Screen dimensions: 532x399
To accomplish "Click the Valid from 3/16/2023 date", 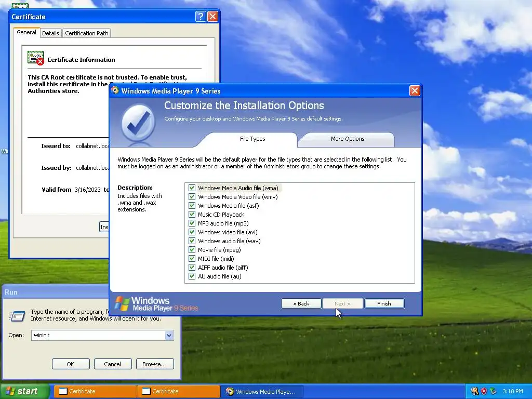I will coord(87,190).
